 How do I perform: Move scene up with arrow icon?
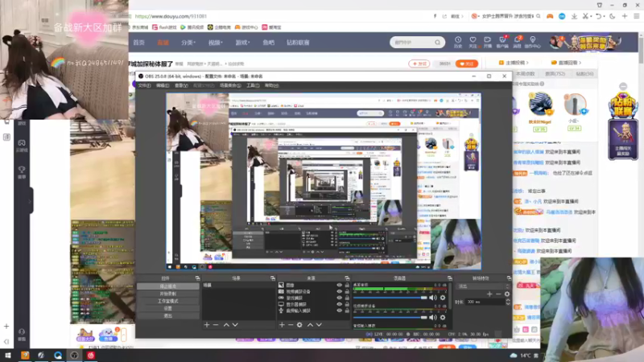coord(226,325)
